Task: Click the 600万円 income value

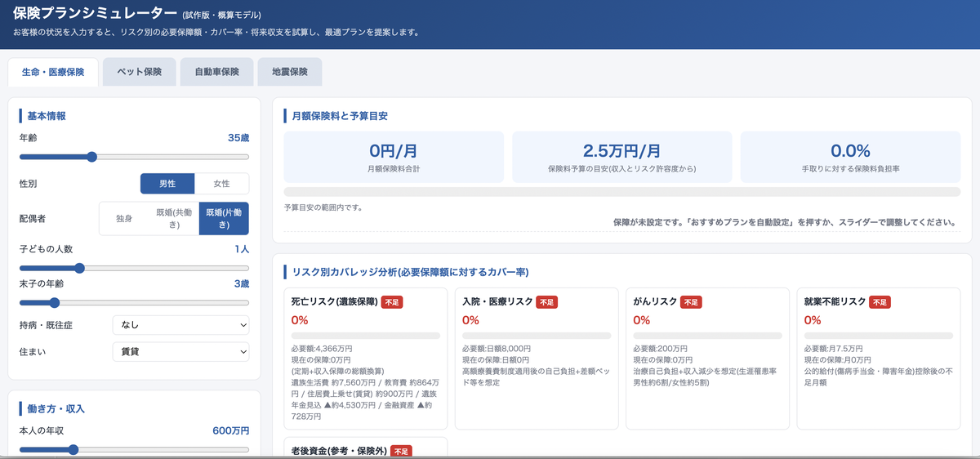Action: (x=231, y=430)
